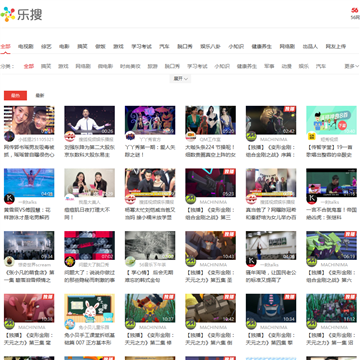Screen dimensions: 360x360
Task: Filter category by 军事
Action: [x=269, y=66]
